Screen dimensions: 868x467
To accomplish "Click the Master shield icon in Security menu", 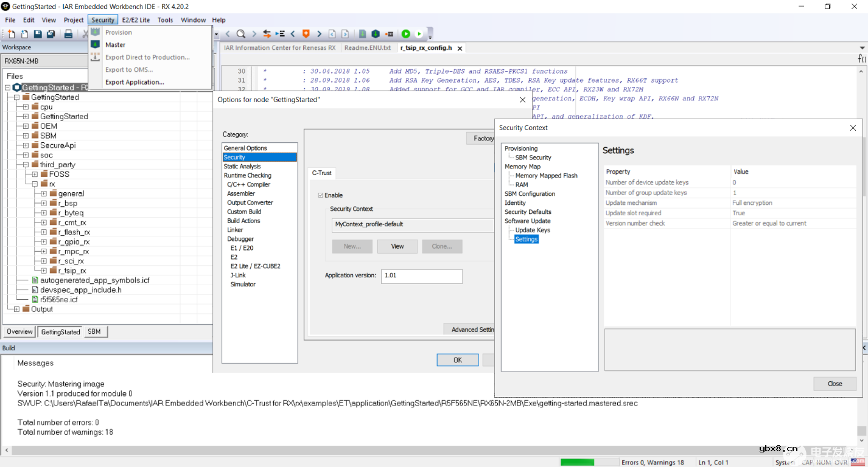I will pyautogui.click(x=96, y=44).
